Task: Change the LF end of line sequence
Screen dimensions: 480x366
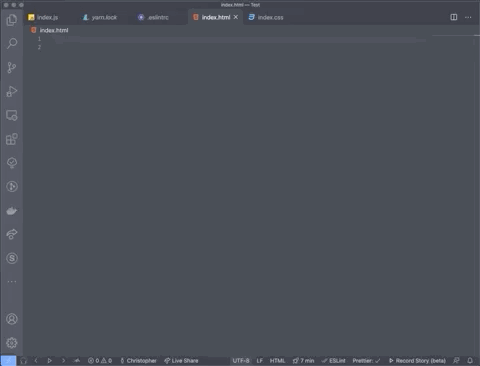Action: [260, 361]
